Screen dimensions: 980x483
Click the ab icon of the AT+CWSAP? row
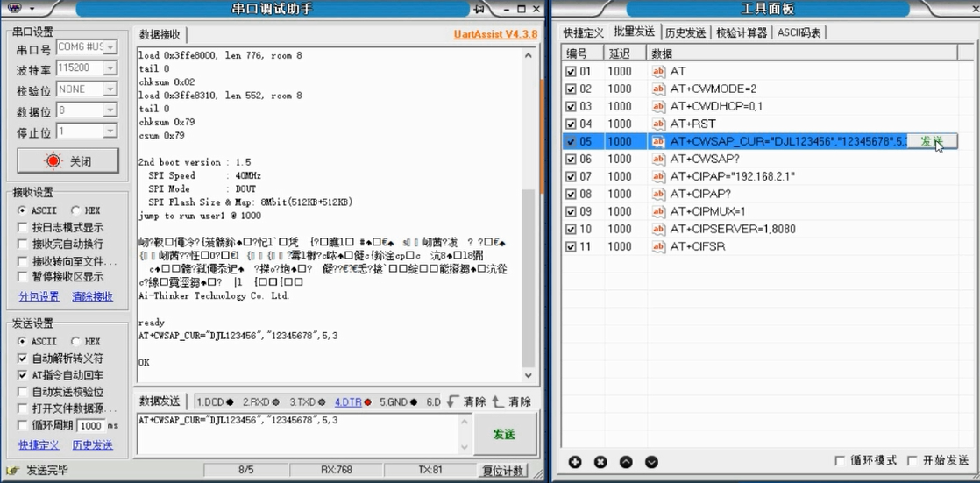pos(659,159)
